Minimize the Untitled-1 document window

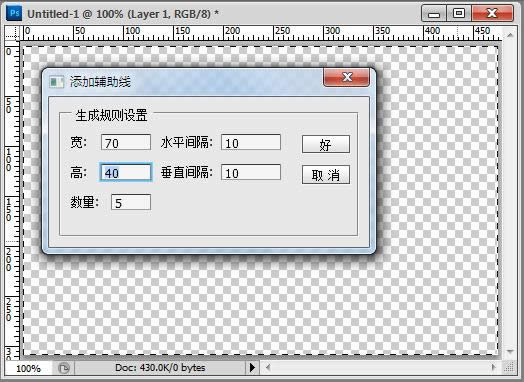point(434,14)
